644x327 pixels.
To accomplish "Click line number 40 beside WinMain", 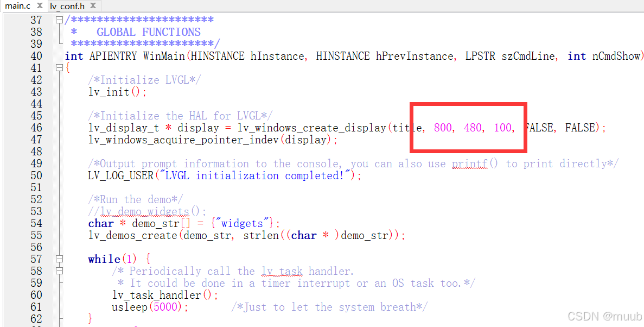I will (x=36, y=55).
